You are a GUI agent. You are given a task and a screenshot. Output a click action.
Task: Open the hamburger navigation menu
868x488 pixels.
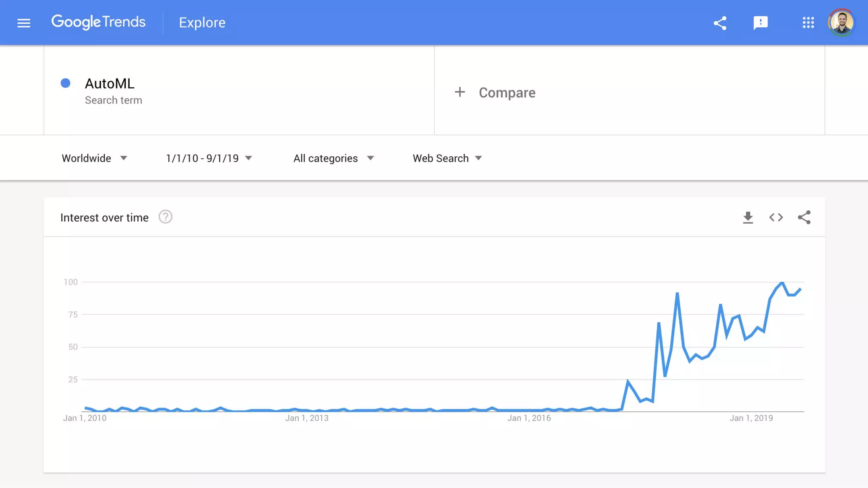coord(24,23)
